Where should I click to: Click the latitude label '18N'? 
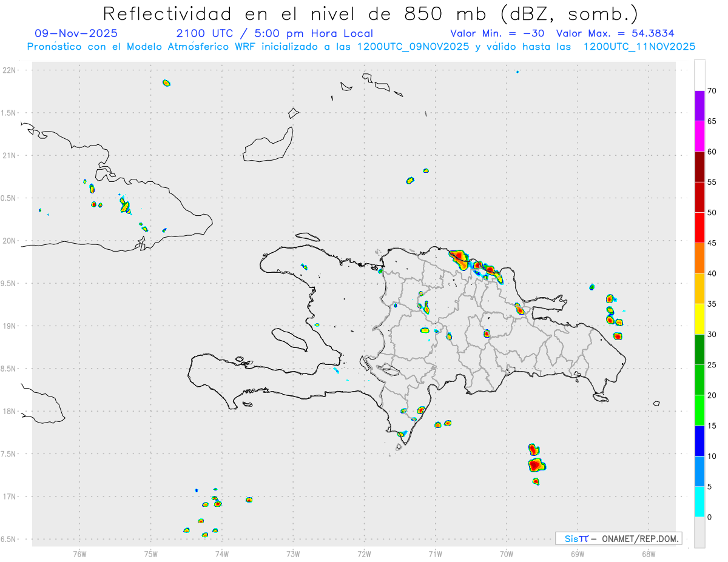tap(10, 411)
